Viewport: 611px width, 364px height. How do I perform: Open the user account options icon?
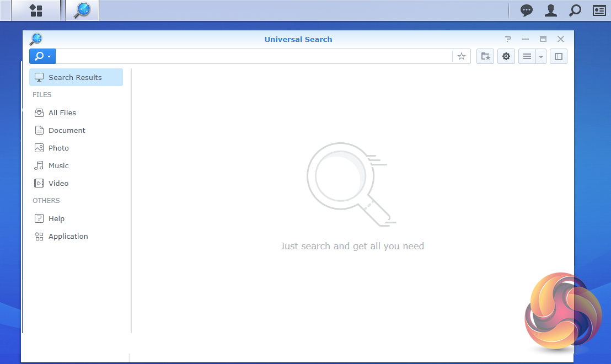pyautogui.click(x=550, y=10)
